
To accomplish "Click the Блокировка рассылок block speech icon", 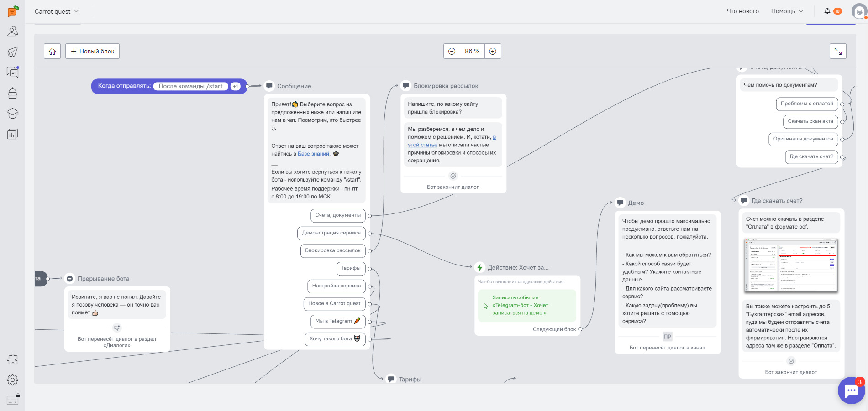I will click(405, 85).
